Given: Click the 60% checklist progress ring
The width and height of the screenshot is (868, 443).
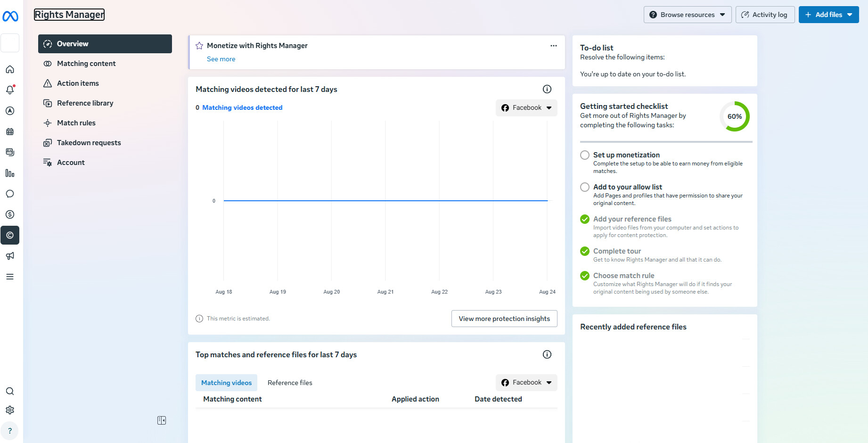Looking at the screenshot, I should (x=734, y=116).
